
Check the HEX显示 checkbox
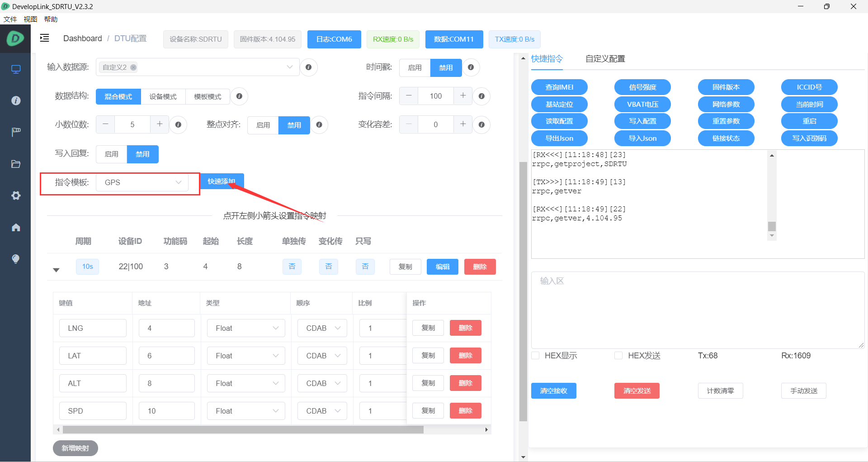(x=536, y=356)
